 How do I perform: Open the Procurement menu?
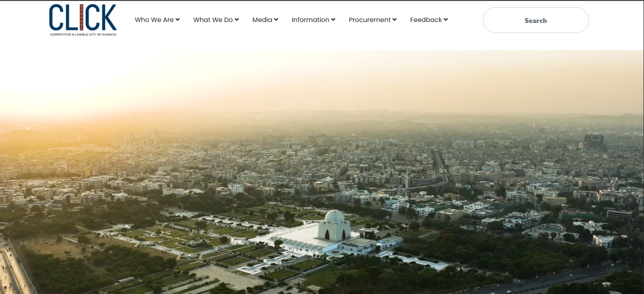pos(372,20)
